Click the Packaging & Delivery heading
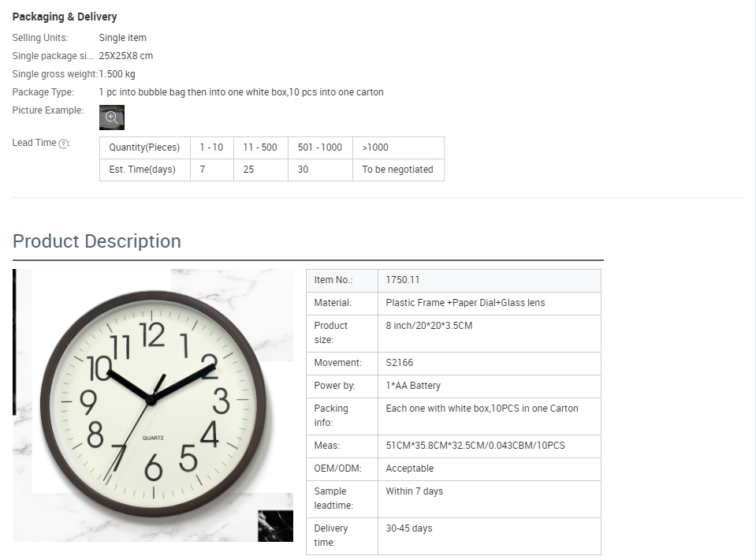 click(x=65, y=17)
